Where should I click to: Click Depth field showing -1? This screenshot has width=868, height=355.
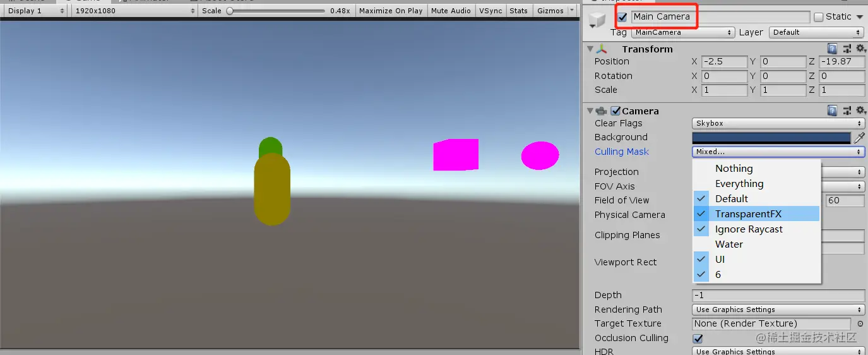[x=778, y=295]
